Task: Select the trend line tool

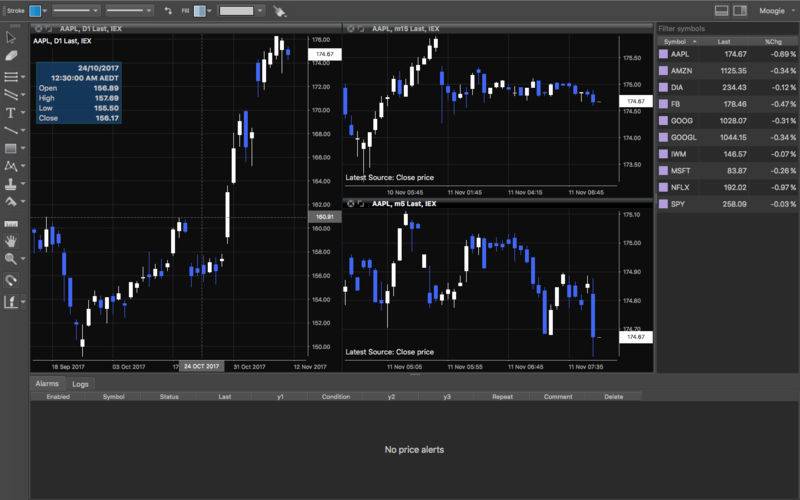Action: coord(11,131)
